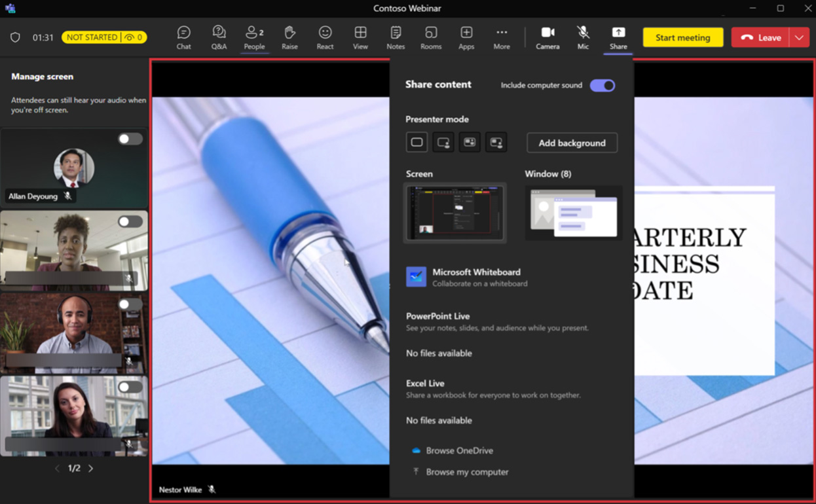Open breakout Rooms

point(431,37)
